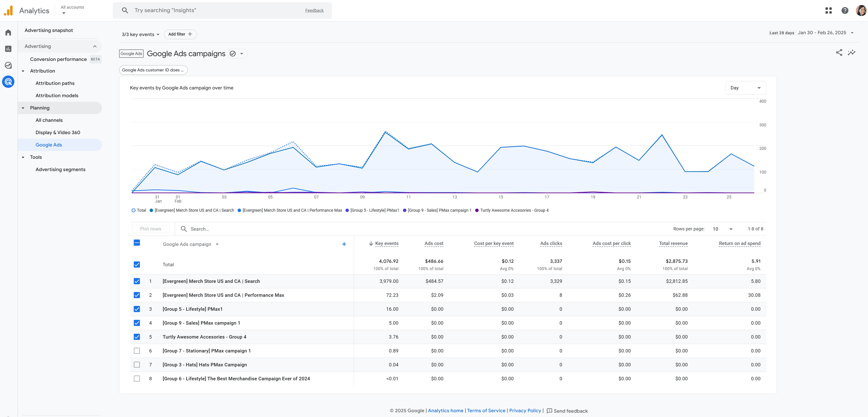This screenshot has height=417, width=868.
Task: Open Display & Video 360 report
Action: point(58,132)
